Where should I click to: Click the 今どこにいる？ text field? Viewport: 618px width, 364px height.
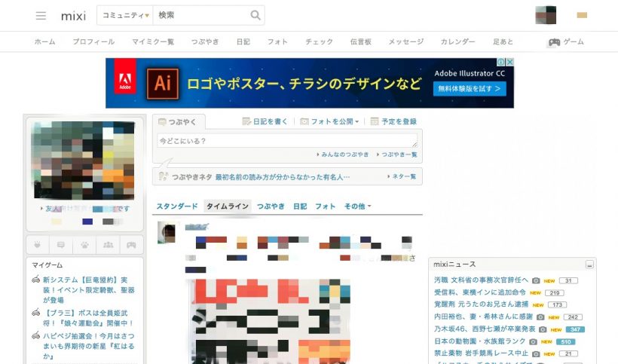286,141
